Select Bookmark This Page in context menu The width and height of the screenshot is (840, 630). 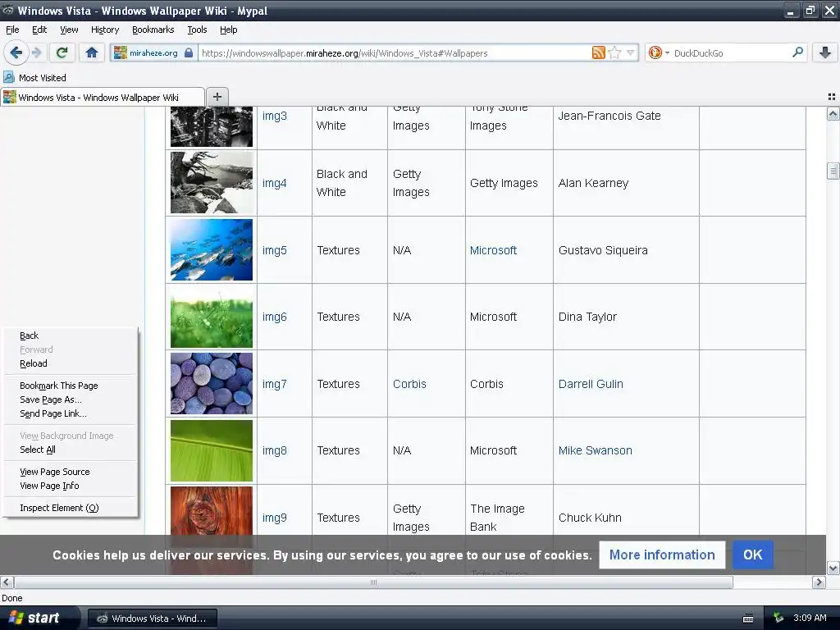[71, 386]
